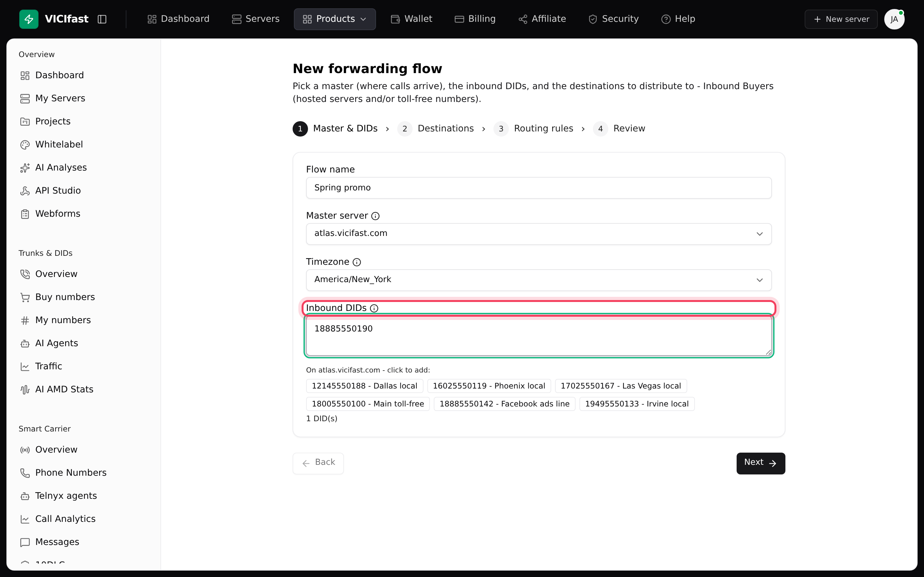924x577 pixels.
Task: Open the JA user avatar
Action: click(x=894, y=19)
